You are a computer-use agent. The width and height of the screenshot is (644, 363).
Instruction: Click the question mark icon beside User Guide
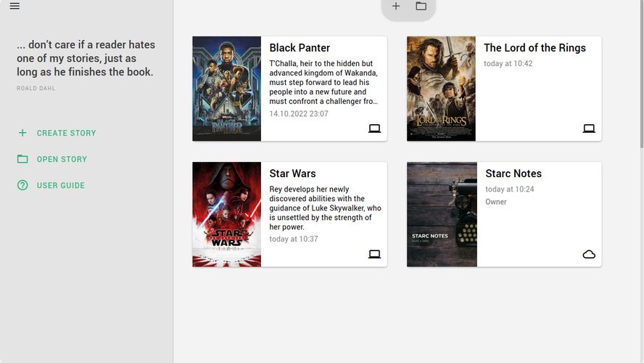22,185
